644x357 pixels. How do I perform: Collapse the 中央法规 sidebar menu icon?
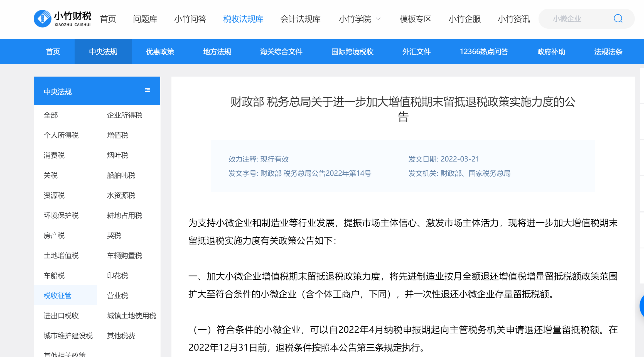(x=148, y=90)
